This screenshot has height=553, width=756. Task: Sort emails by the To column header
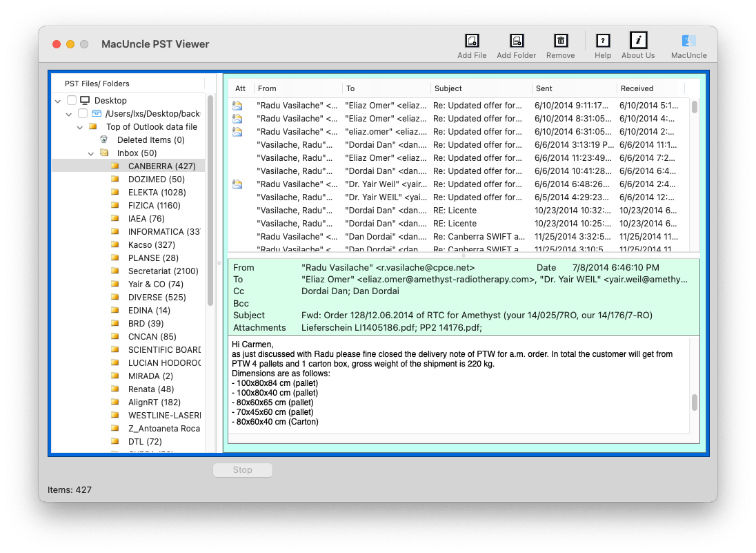[387, 88]
